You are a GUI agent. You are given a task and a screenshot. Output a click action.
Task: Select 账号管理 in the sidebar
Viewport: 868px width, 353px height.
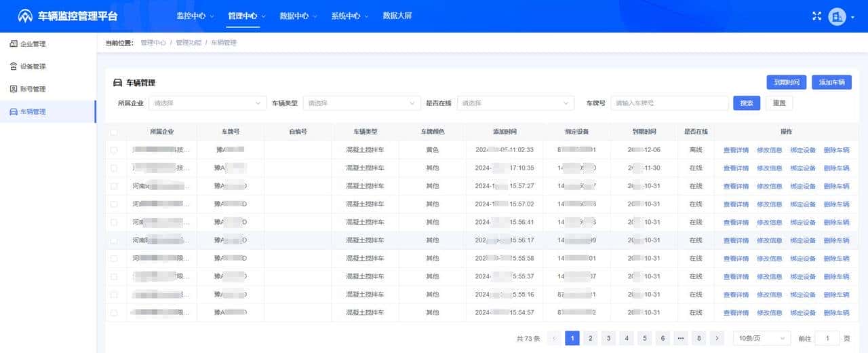click(48, 89)
